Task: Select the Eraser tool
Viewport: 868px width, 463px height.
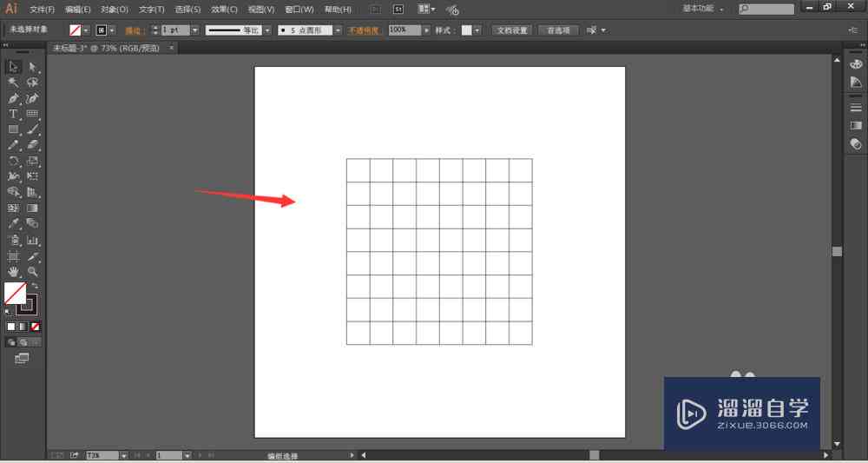Action: pyautogui.click(x=33, y=145)
